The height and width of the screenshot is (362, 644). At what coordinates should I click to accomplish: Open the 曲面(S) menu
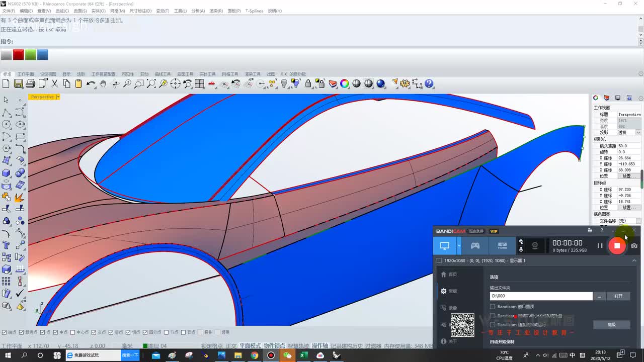point(80,11)
